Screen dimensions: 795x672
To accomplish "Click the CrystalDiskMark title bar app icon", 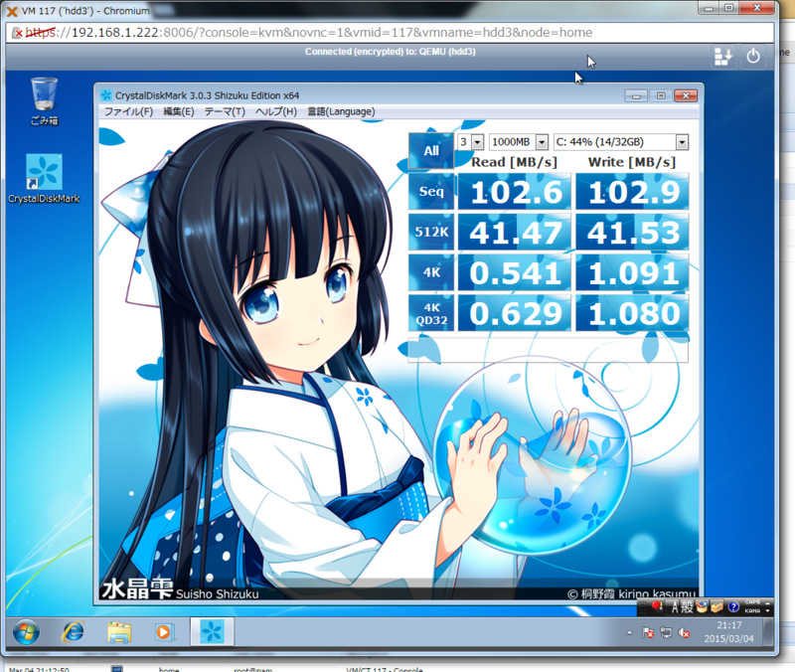I will pos(106,95).
